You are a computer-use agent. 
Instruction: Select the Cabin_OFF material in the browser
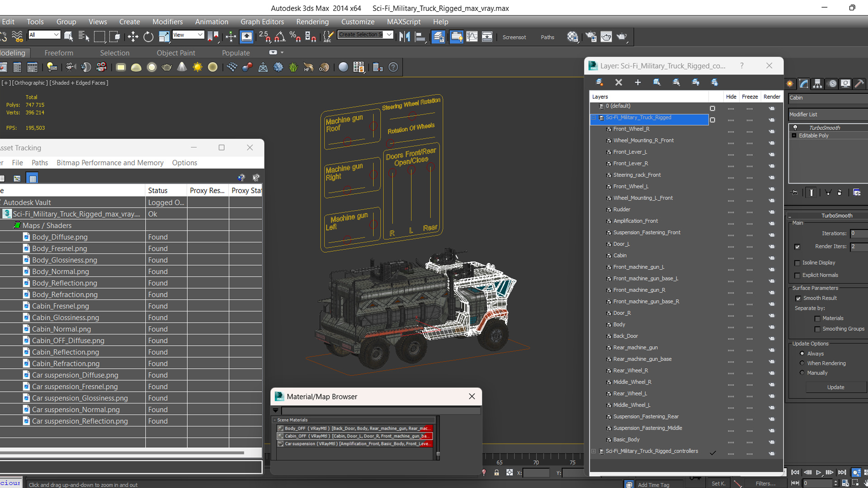pos(354,436)
